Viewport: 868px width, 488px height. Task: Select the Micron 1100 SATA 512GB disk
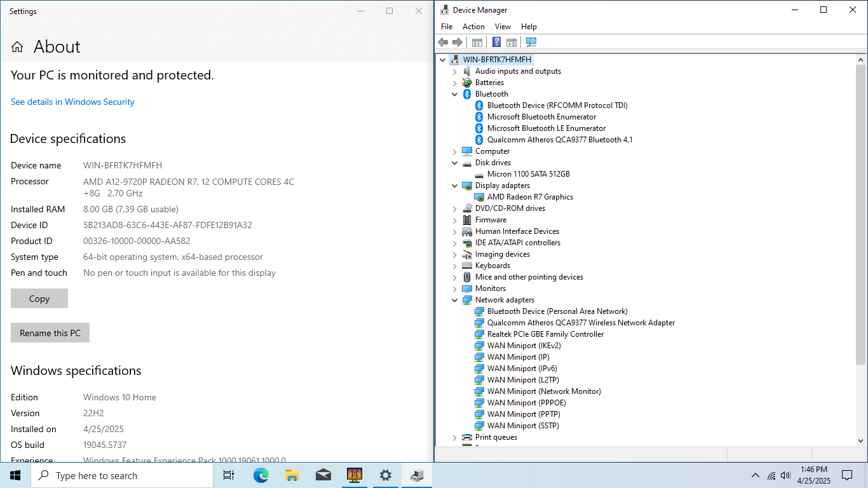pos(529,174)
